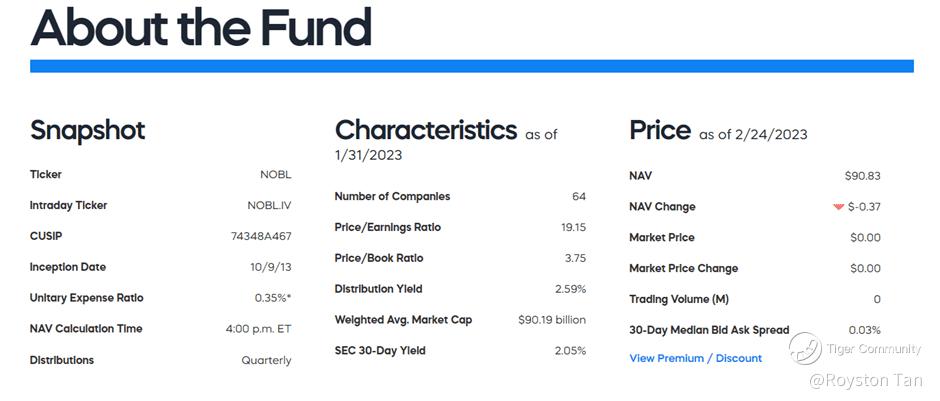
Task: Select the Snapshot section heading
Action: (x=88, y=131)
